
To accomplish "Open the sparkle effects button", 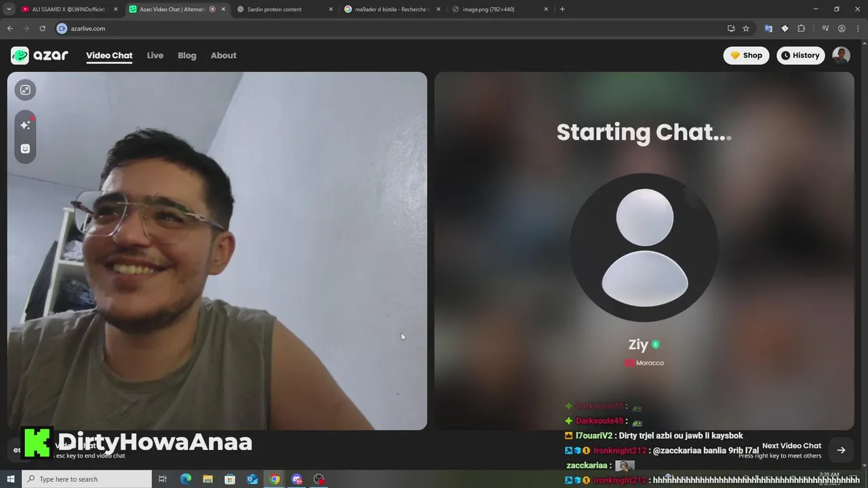I will click(25, 125).
